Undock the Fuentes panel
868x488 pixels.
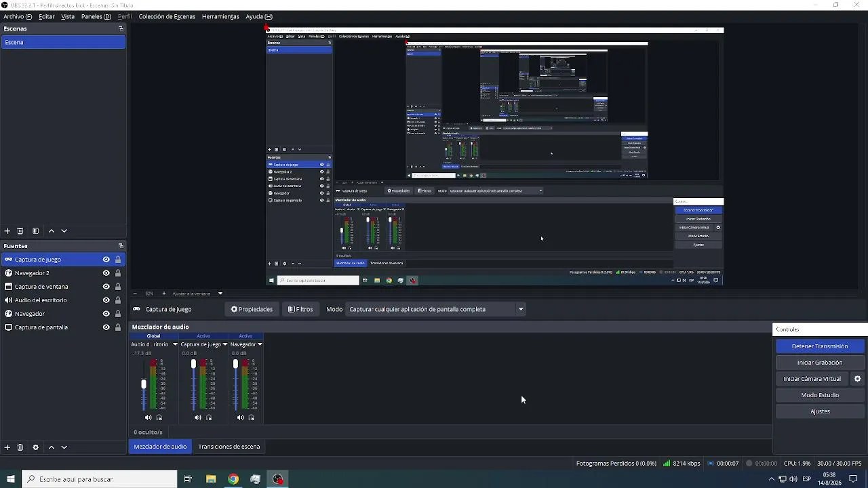(x=121, y=246)
